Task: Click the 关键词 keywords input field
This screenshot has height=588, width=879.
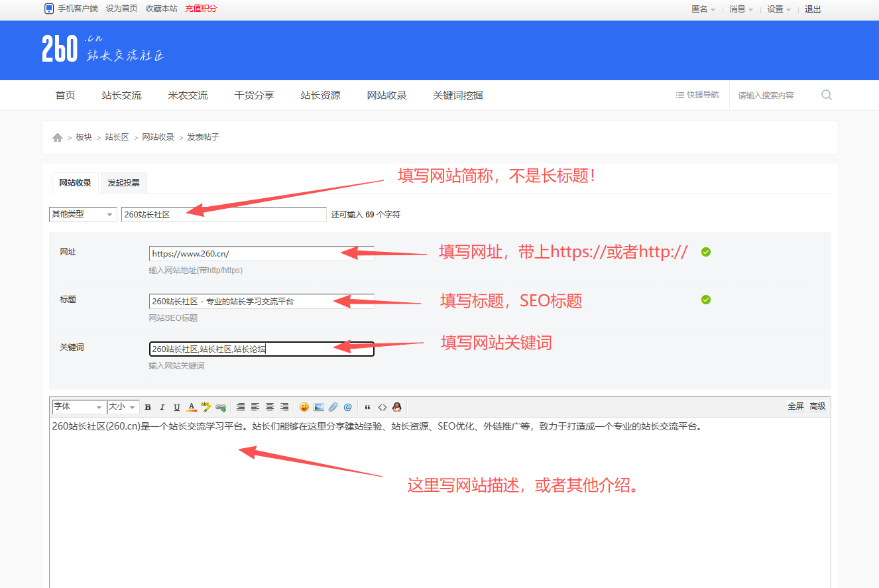Action: click(261, 348)
